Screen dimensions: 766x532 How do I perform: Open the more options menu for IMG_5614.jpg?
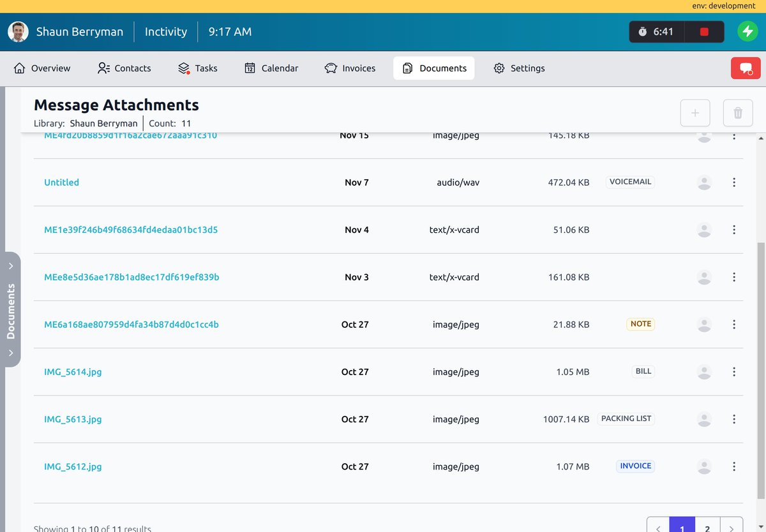(734, 371)
